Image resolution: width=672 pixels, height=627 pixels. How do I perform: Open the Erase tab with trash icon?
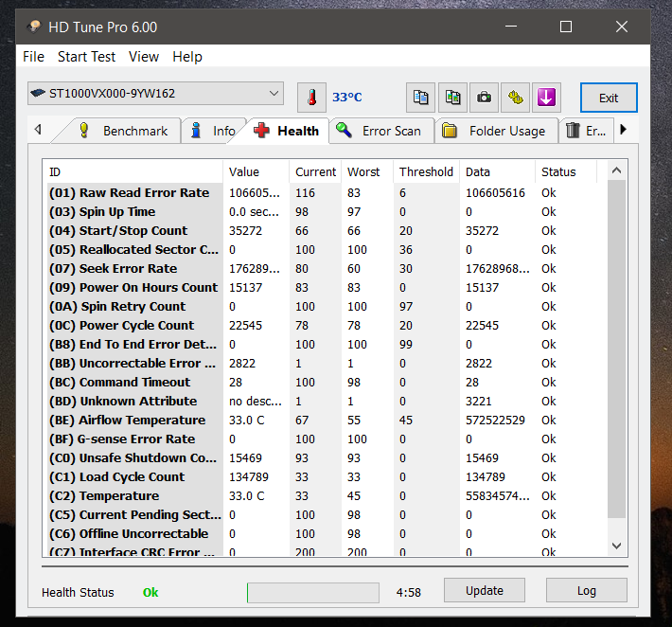click(x=586, y=131)
